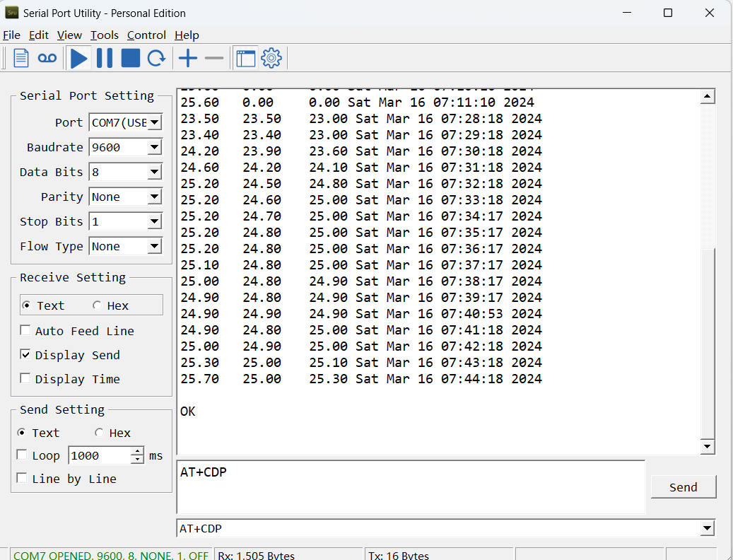Screen dimensions: 733x560
Task: Click the Stop toolbar button
Action: (131, 59)
